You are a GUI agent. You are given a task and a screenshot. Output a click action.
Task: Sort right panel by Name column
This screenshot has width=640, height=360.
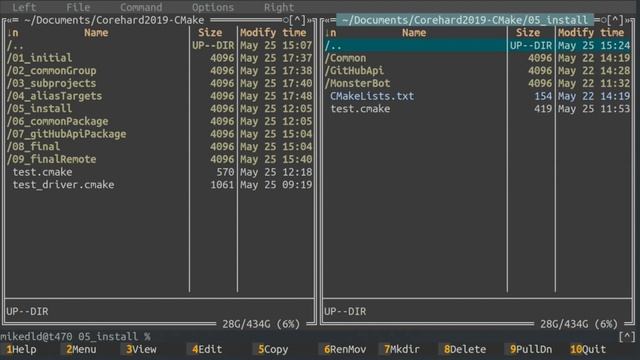point(414,33)
